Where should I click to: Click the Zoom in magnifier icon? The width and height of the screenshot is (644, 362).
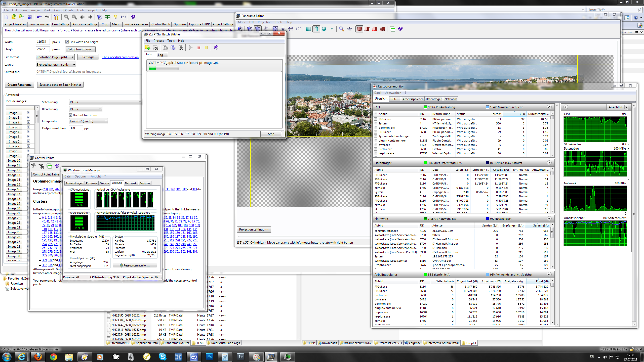[x=66, y=17]
